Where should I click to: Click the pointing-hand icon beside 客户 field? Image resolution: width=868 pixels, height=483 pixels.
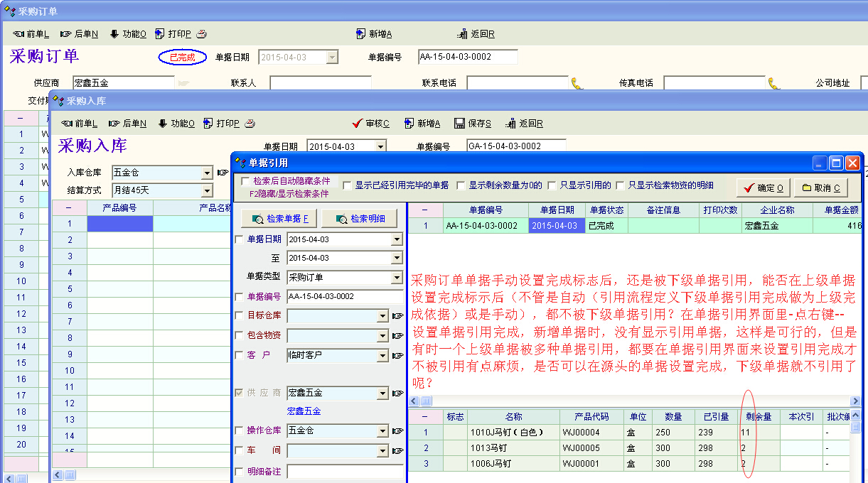[398, 354]
